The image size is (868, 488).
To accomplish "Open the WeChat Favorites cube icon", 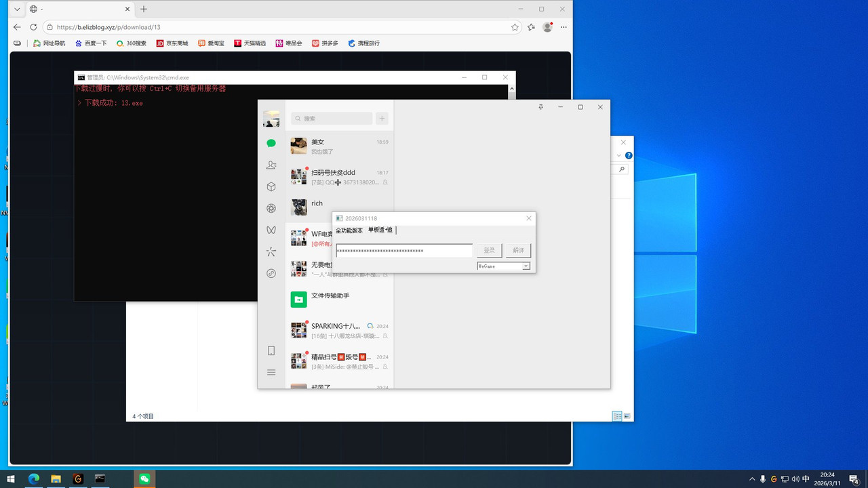I will (x=271, y=186).
